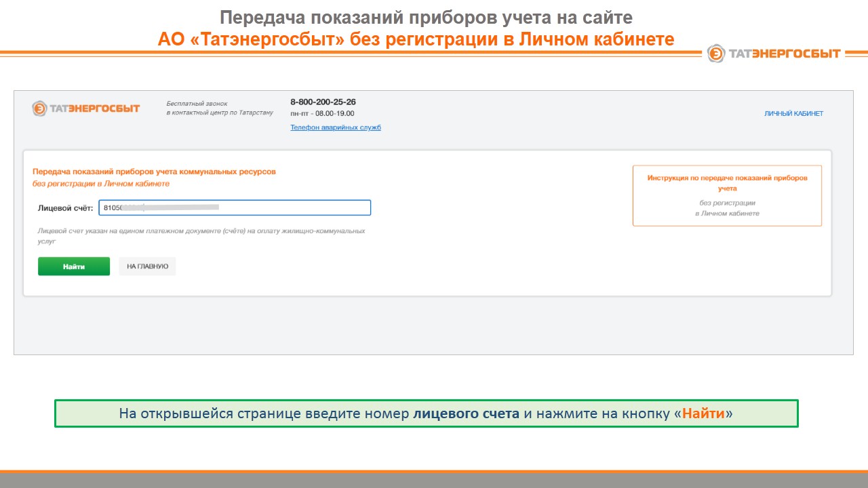This screenshot has height=488, width=868.
Task: Click the phone number 8-800-200-25-26
Action: pyautogui.click(x=323, y=102)
